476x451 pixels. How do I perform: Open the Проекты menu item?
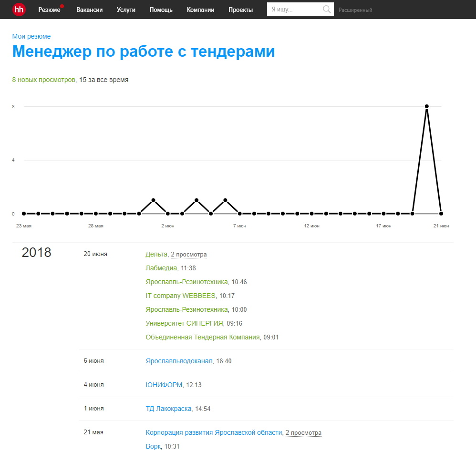[241, 10]
